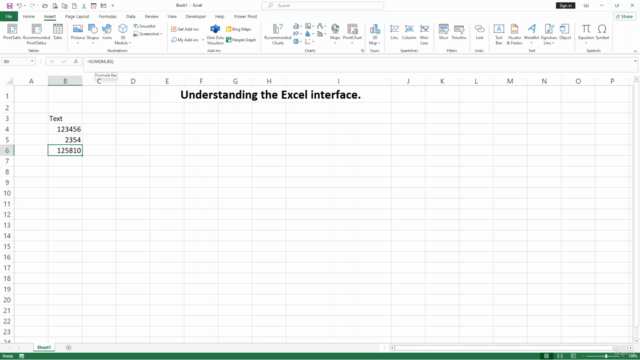Click the Redo arrow icon
Screen dimensions: 640x360
pos(32,6)
